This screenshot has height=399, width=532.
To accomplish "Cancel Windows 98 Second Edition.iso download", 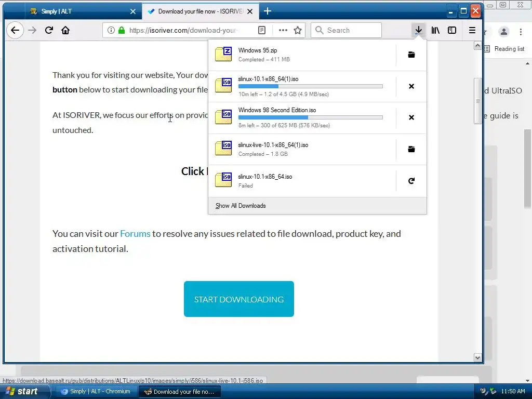I will [411, 117].
